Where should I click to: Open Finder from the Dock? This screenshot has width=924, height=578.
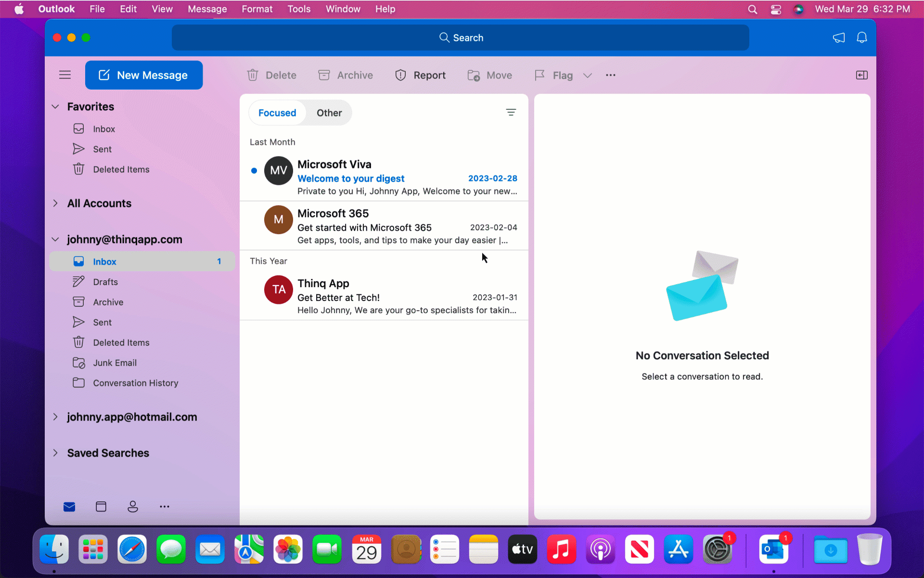click(54, 549)
